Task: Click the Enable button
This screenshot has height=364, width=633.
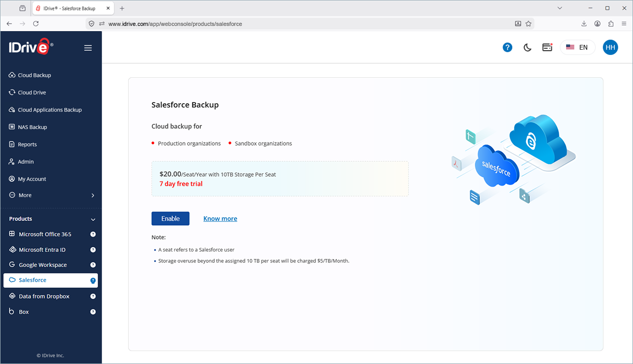Action: [x=170, y=219]
